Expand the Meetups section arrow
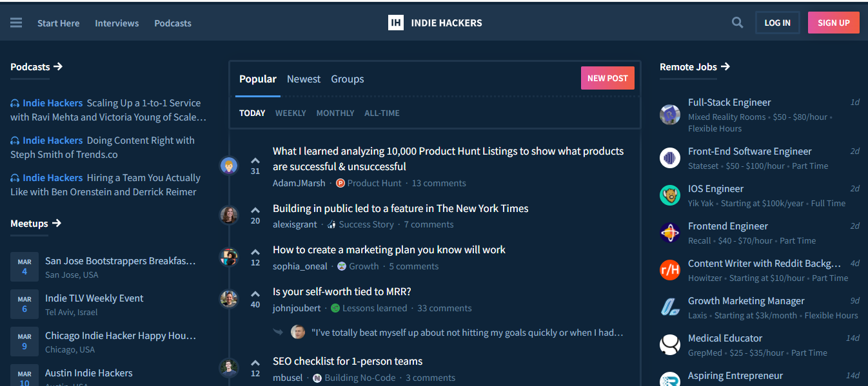868x386 pixels. 57,223
